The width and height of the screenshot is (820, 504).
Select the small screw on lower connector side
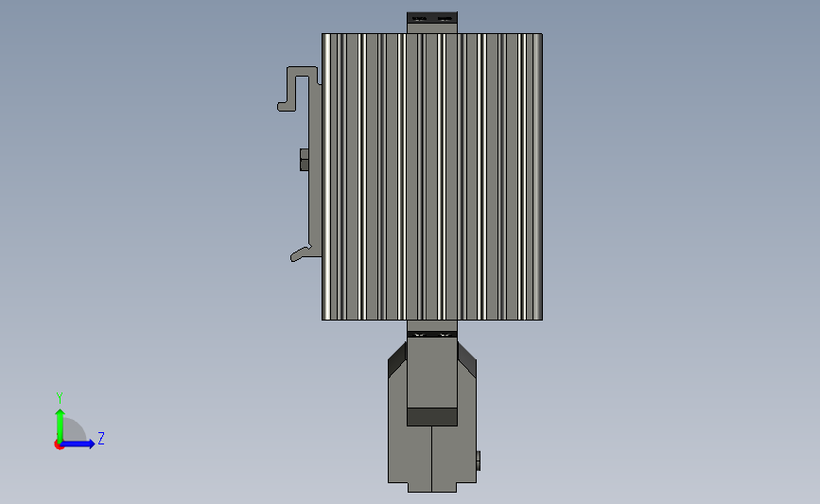coord(478,461)
